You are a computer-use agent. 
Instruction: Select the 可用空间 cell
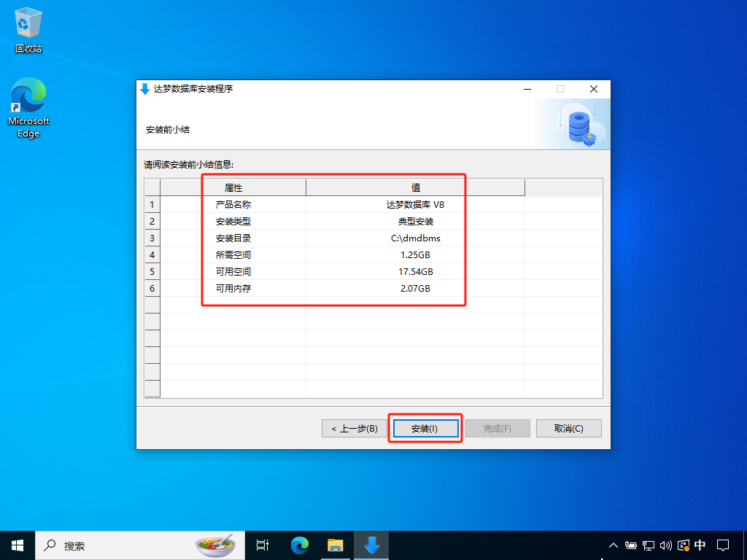click(x=233, y=271)
